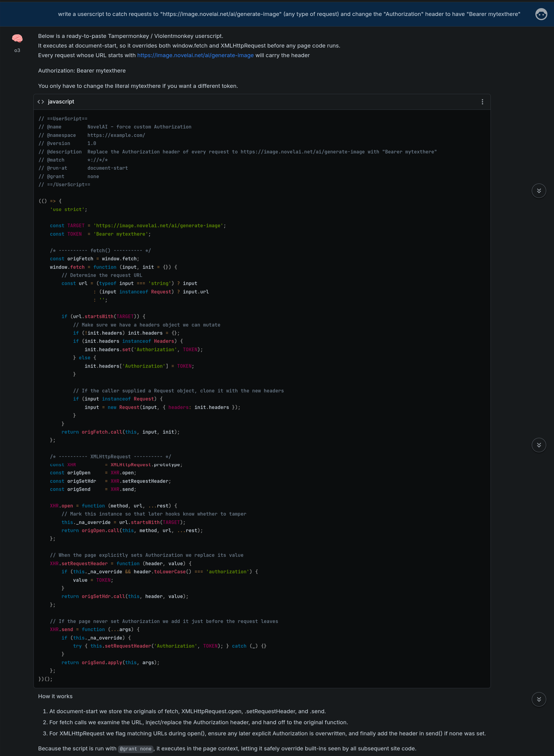This screenshot has height=756, width=554.
Task: Click the '// ==UserScript==' opening comment line
Action: pyautogui.click(x=63, y=119)
